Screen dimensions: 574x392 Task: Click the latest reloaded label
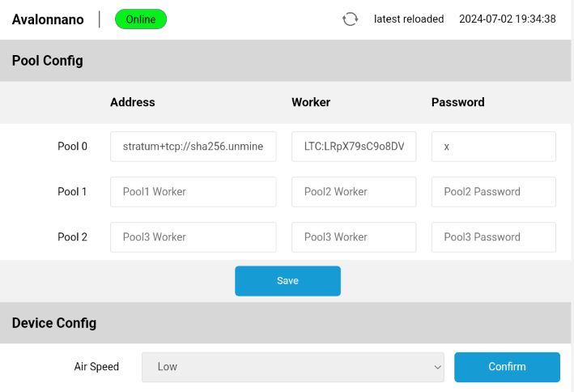[x=409, y=19]
